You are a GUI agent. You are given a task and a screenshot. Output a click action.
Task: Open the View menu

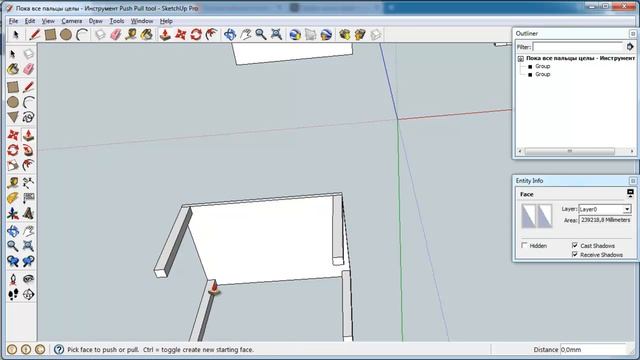[x=48, y=21]
